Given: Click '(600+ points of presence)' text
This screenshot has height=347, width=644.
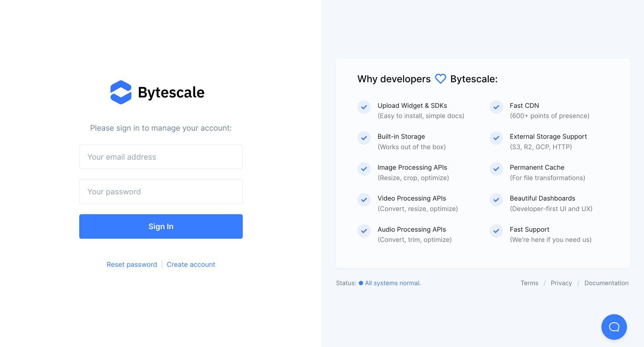Looking at the screenshot, I should (x=550, y=116).
